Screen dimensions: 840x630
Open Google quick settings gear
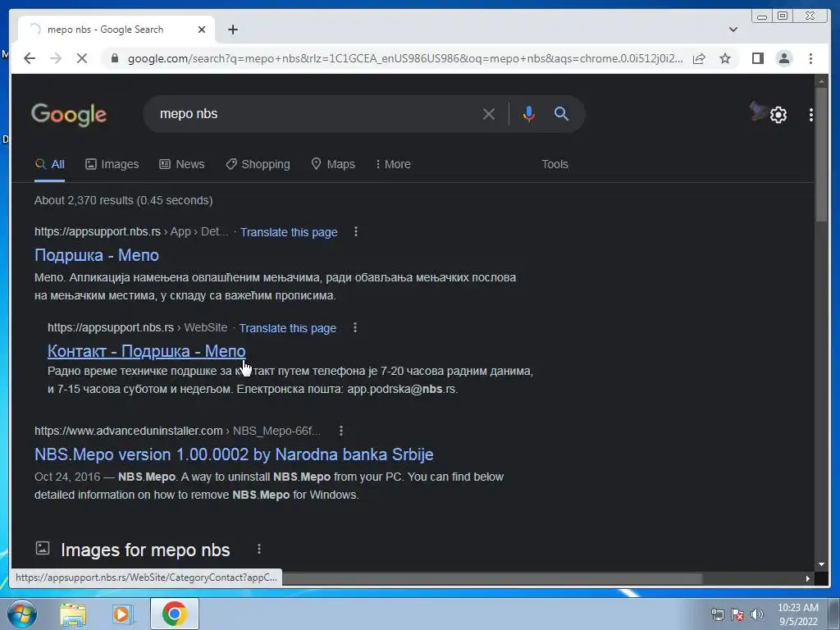coord(778,115)
